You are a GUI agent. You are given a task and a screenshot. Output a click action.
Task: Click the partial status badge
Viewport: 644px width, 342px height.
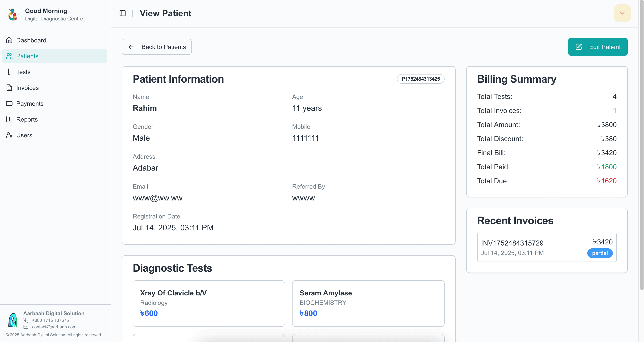600,253
